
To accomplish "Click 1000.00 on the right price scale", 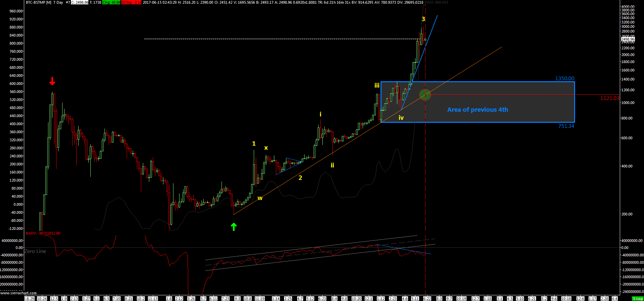I will [628, 103].
